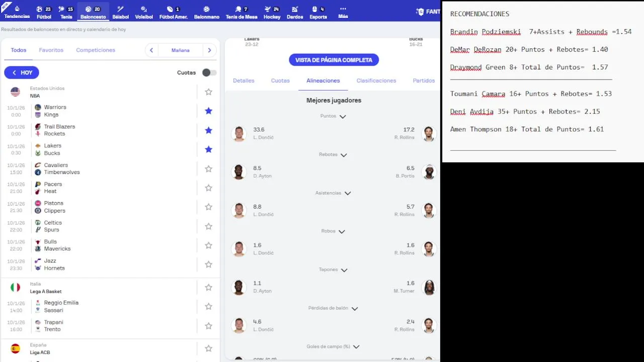Click Estados Unidos flag icon

(x=16, y=92)
